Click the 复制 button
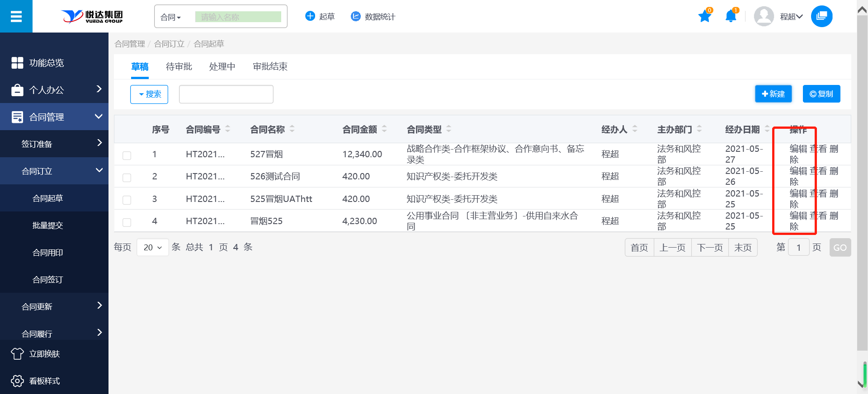 point(821,94)
